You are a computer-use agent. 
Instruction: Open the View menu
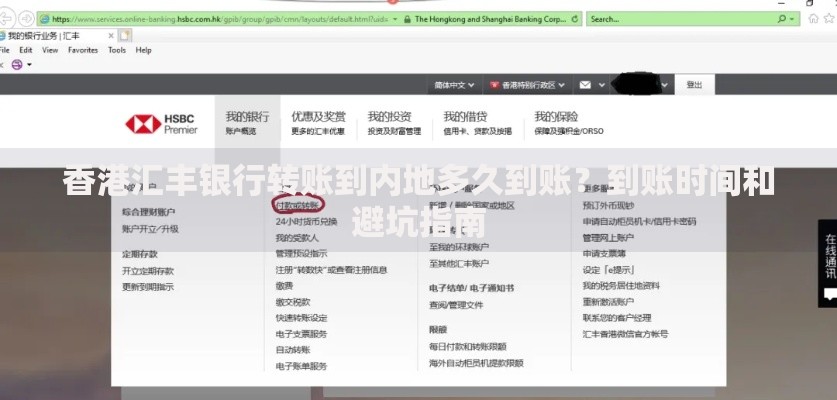(50, 50)
